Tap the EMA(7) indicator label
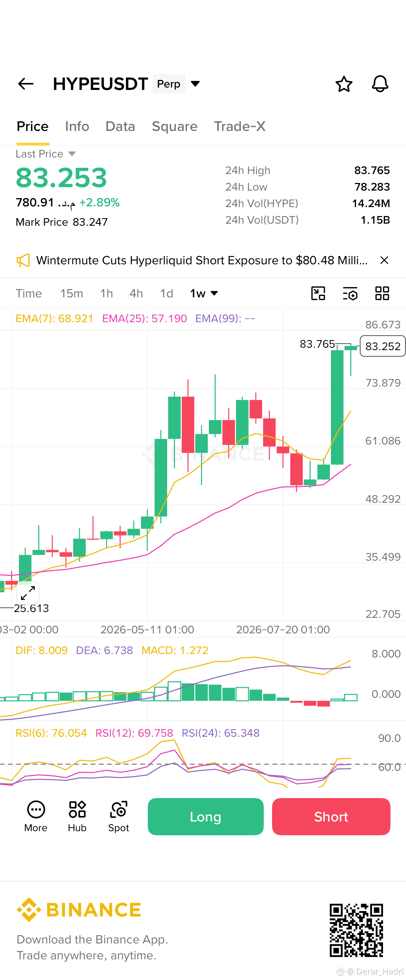The width and height of the screenshot is (406, 980). point(54,318)
